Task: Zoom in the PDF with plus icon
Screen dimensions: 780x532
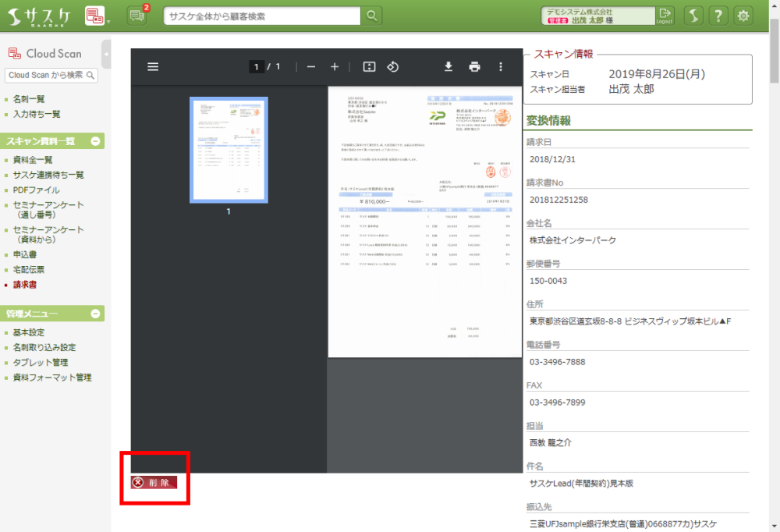Action: click(x=335, y=67)
